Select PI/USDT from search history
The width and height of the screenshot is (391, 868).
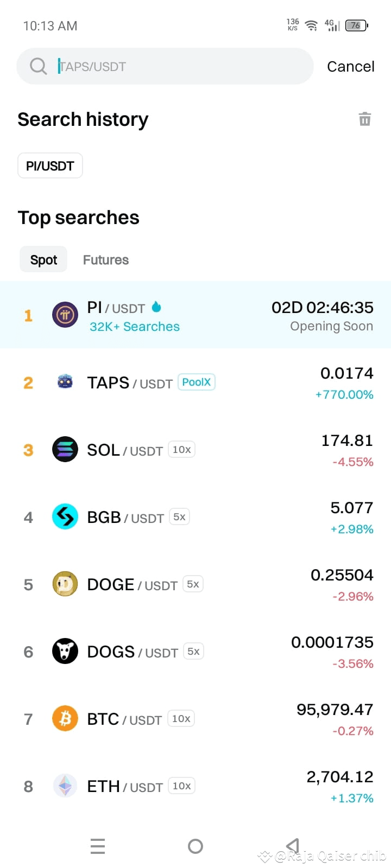pyautogui.click(x=50, y=165)
